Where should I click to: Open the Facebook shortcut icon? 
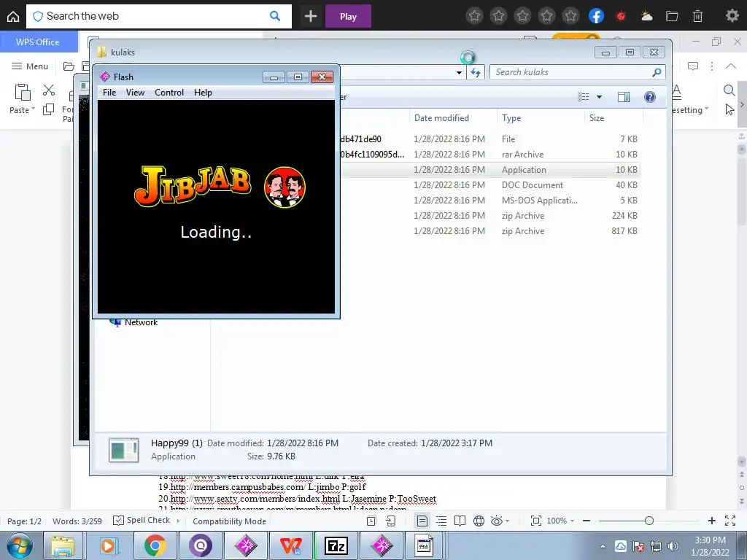click(596, 16)
